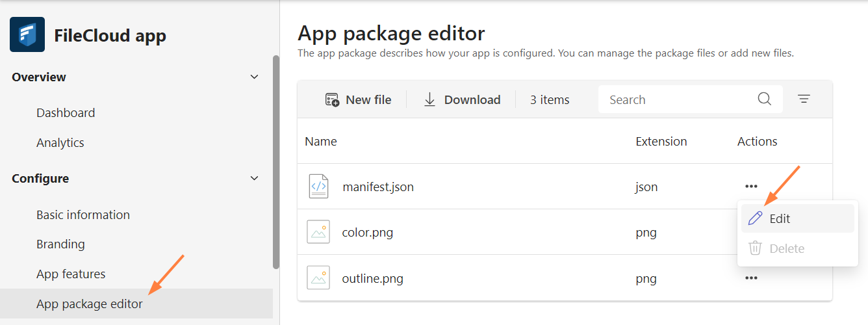The height and width of the screenshot is (325, 868).
Task: Click the search magnifier icon
Action: click(765, 99)
